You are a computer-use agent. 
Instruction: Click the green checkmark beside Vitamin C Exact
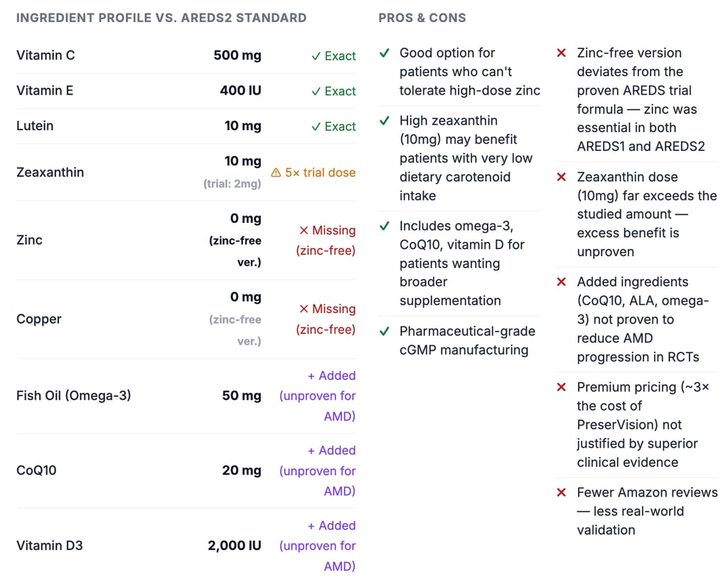[316, 56]
